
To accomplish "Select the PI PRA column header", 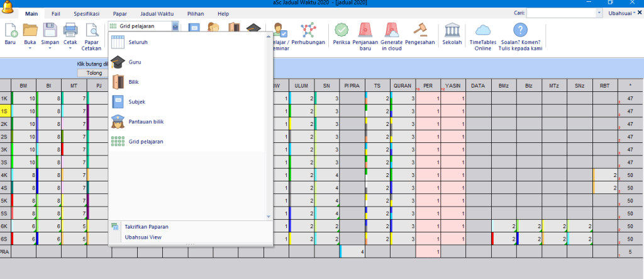I will pos(352,86).
